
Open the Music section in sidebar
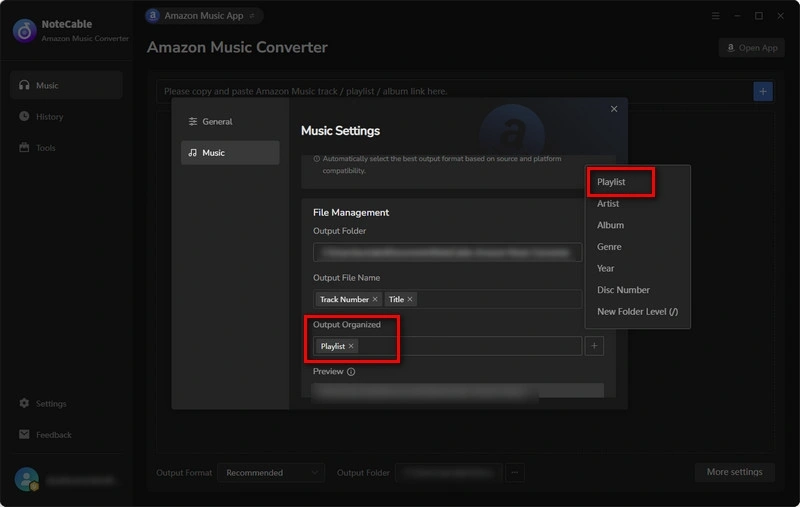click(x=66, y=85)
